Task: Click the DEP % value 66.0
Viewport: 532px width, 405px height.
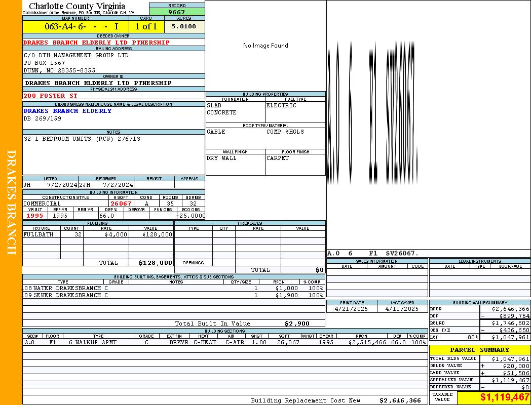Action: pyautogui.click(x=106, y=216)
